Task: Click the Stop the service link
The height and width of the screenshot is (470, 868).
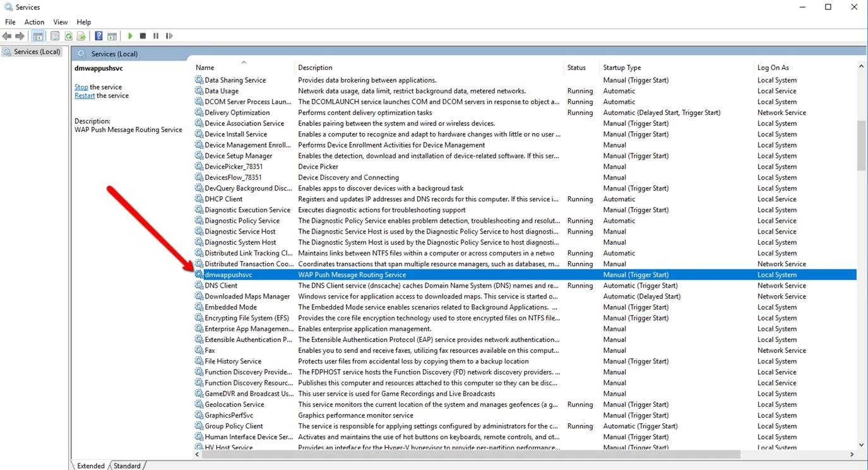Action: click(x=81, y=87)
